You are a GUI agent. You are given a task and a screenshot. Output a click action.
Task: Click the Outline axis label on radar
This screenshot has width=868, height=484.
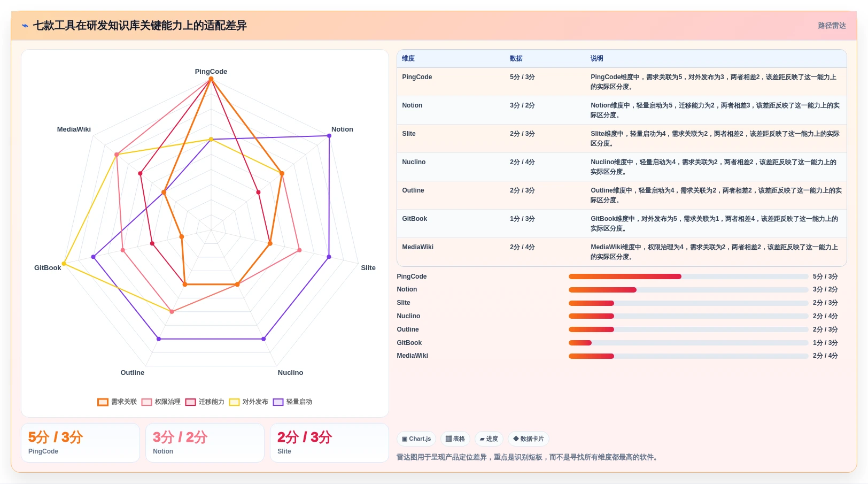(x=133, y=373)
